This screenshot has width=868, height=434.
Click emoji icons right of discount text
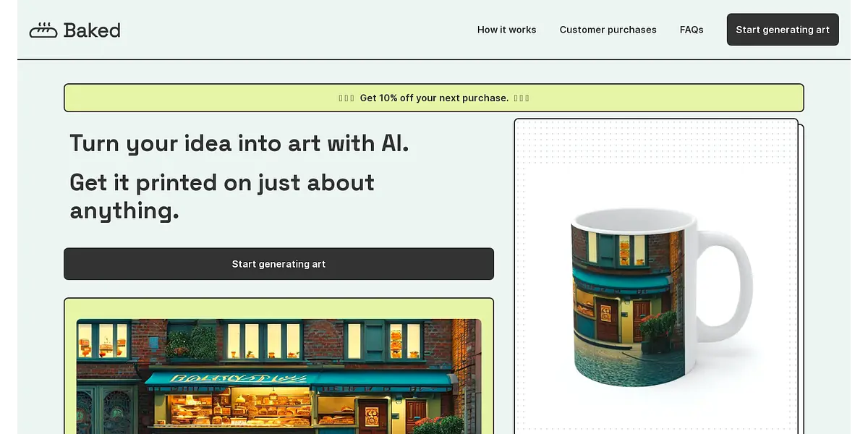[522, 98]
